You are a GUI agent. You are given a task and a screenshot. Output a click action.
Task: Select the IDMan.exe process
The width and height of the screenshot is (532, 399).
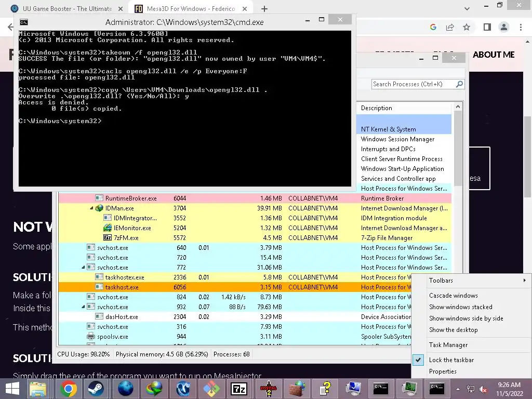[255, 208]
